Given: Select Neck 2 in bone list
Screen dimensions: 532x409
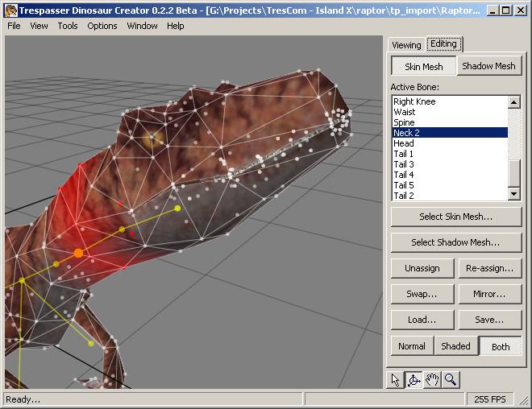Looking at the screenshot, I should coord(450,133).
